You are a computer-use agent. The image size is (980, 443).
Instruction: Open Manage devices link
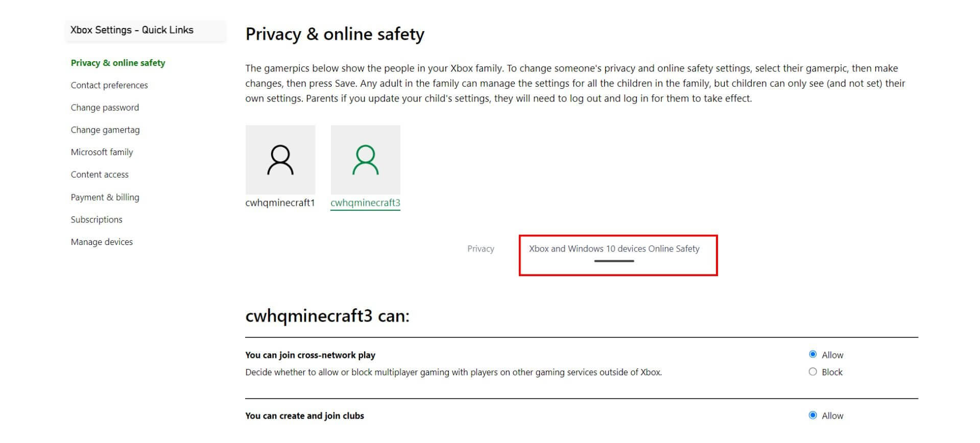pyautogui.click(x=102, y=242)
